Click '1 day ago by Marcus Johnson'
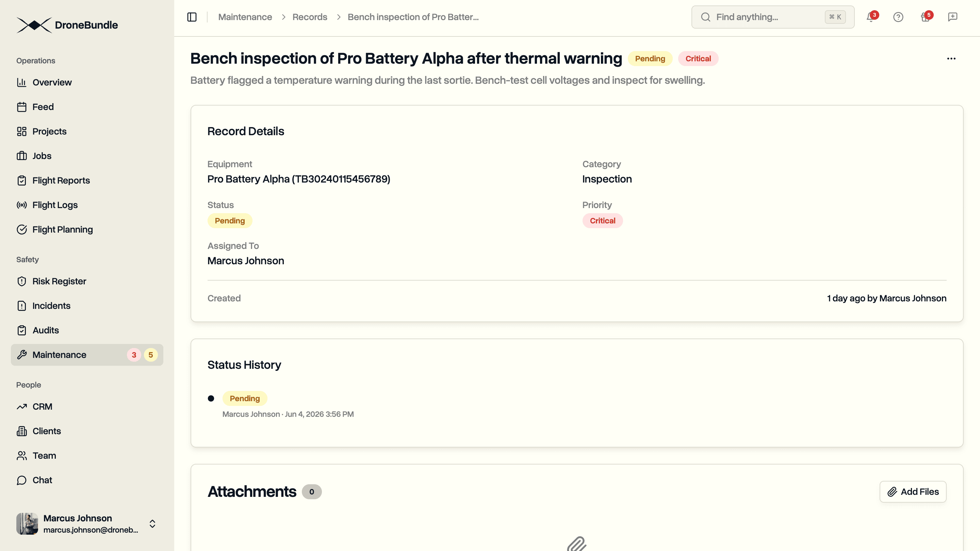 [x=886, y=299]
